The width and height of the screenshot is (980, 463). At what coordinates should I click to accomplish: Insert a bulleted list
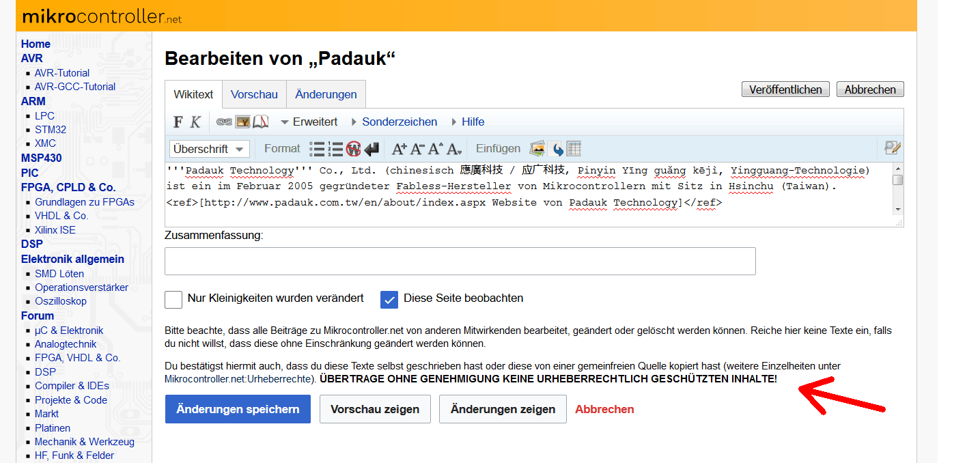tap(317, 149)
